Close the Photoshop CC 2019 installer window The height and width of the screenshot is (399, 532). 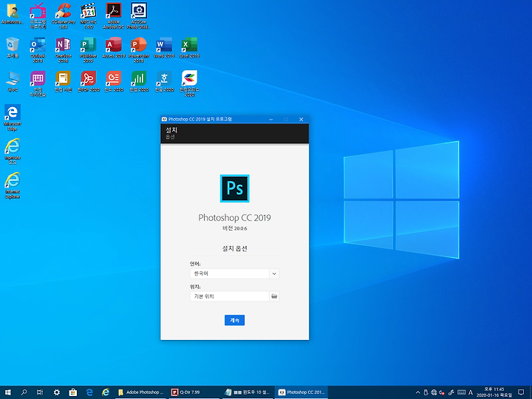coord(301,119)
